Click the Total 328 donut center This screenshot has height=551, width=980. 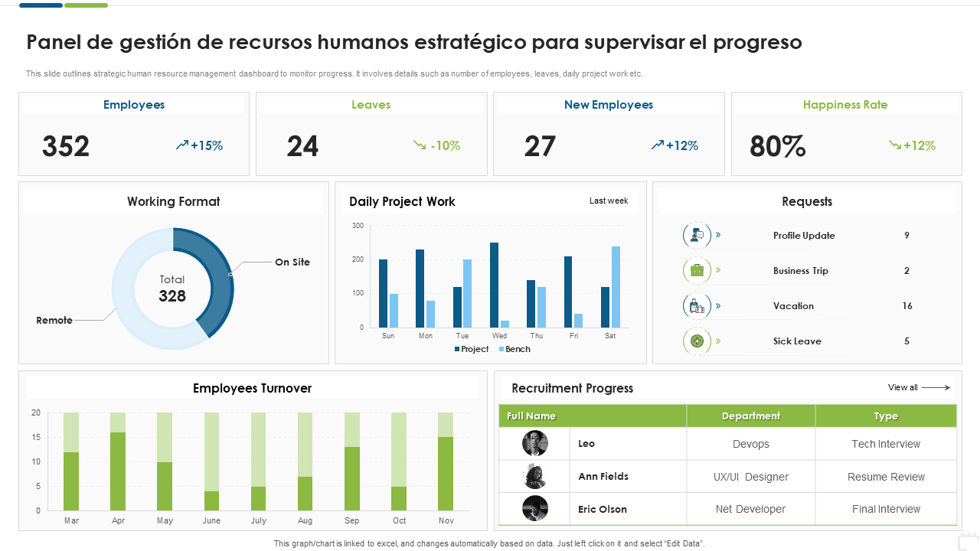[172, 289]
